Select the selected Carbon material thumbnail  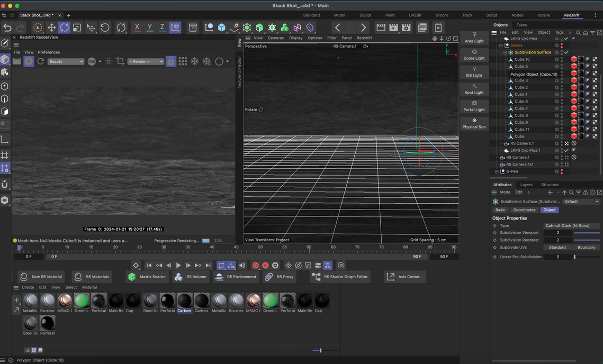pos(184,303)
